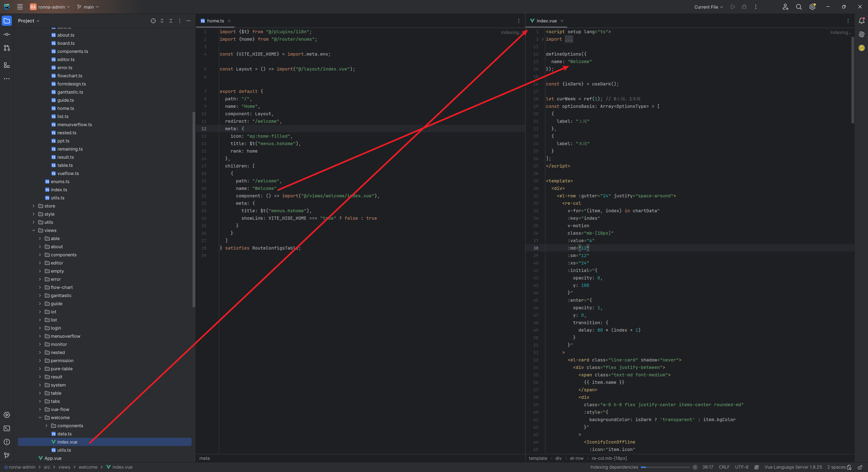Viewport: 868px width, 472px height.
Task: Expand folded import block on line 2
Action: click(x=542, y=39)
